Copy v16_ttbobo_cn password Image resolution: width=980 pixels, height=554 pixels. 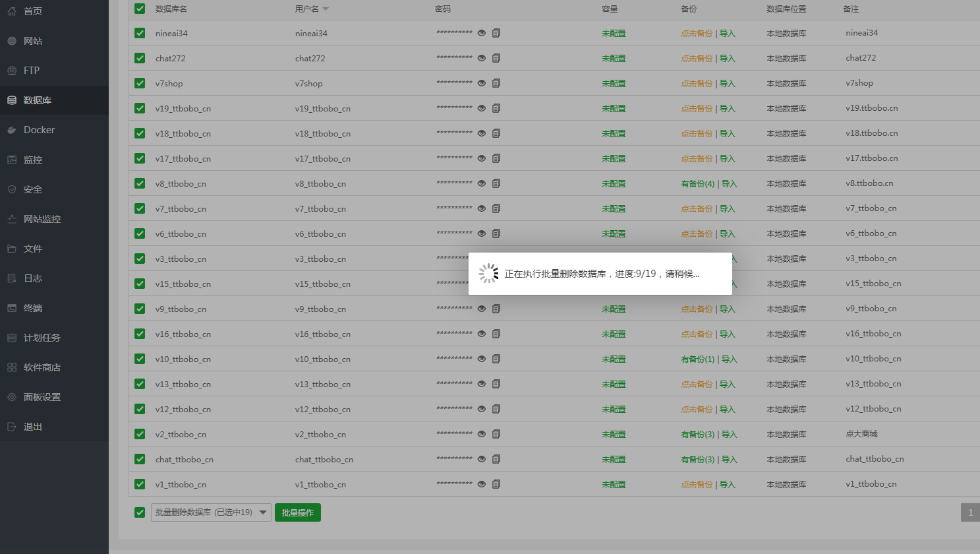pos(496,334)
